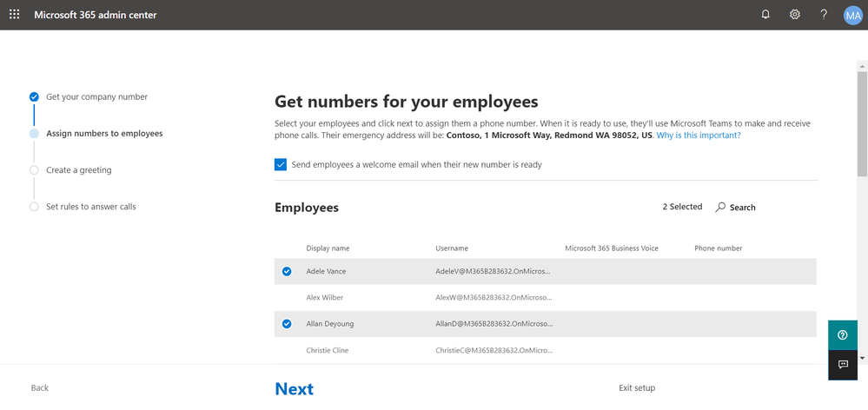Click the teal help bubble icon
Image resolution: width=868 pixels, height=410 pixels.
(x=843, y=334)
